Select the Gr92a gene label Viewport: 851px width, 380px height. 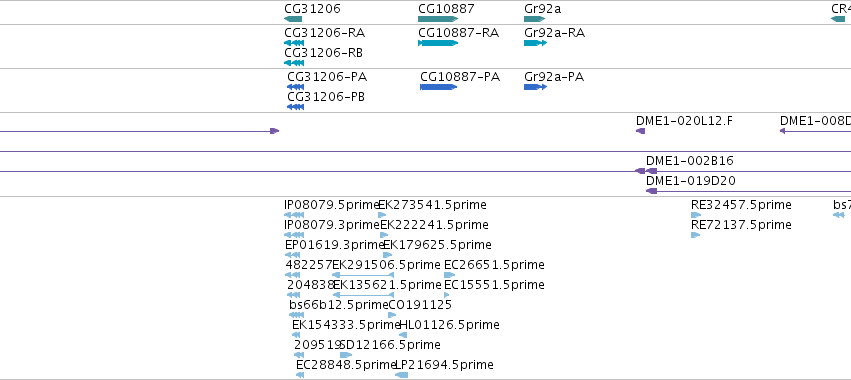542,9
